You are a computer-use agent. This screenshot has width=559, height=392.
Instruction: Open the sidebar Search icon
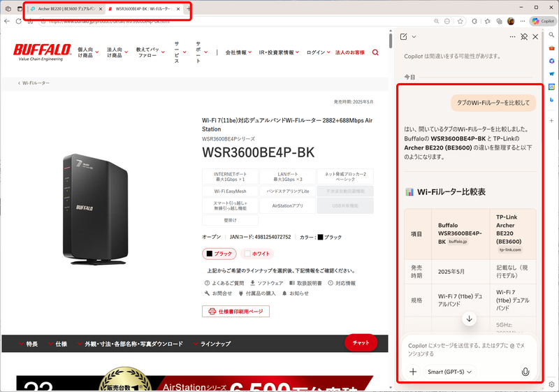point(551,35)
